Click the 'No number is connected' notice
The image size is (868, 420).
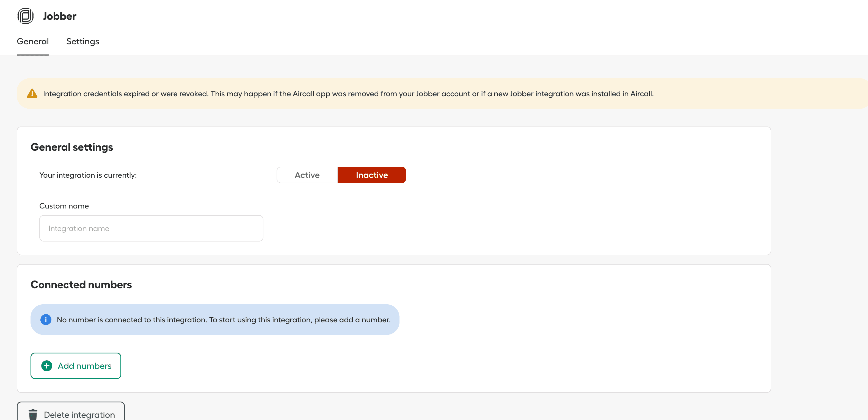point(224,320)
